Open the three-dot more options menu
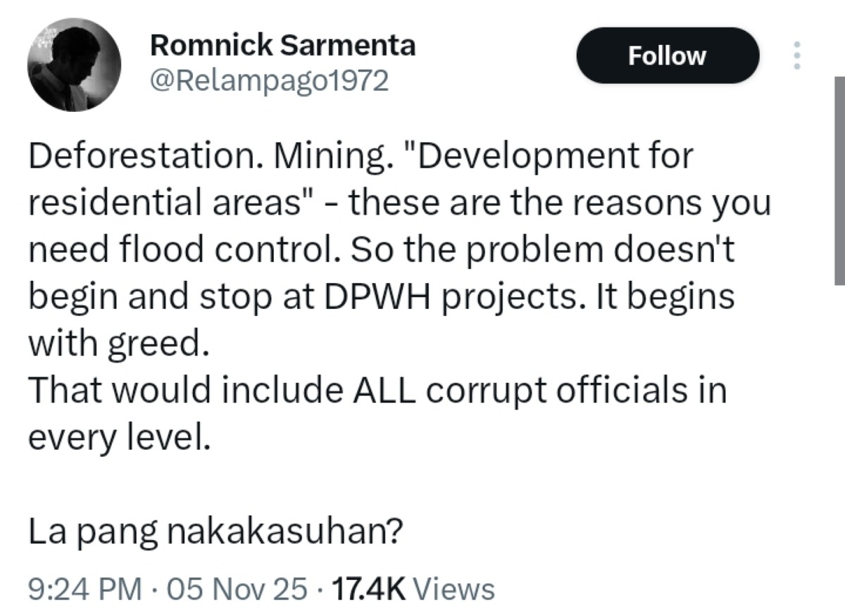The width and height of the screenshot is (845, 616). click(797, 55)
